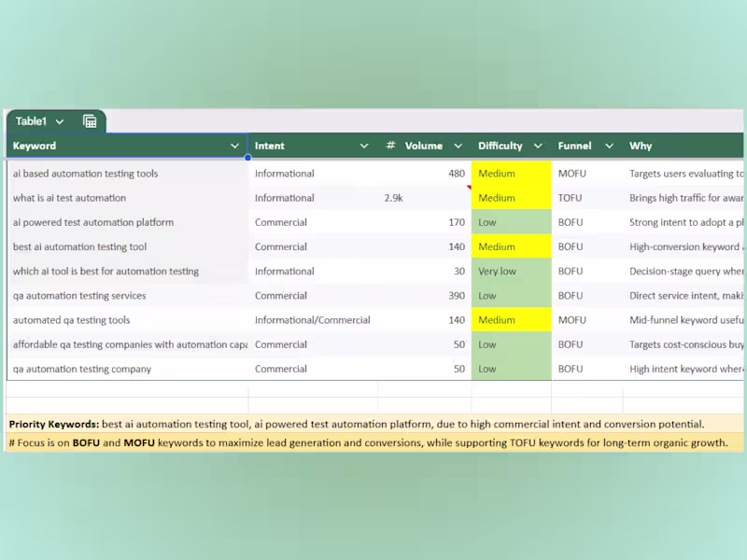747x560 pixels.
Task: Open the Table1 name dropdown chevron
Action: (60, 122)
